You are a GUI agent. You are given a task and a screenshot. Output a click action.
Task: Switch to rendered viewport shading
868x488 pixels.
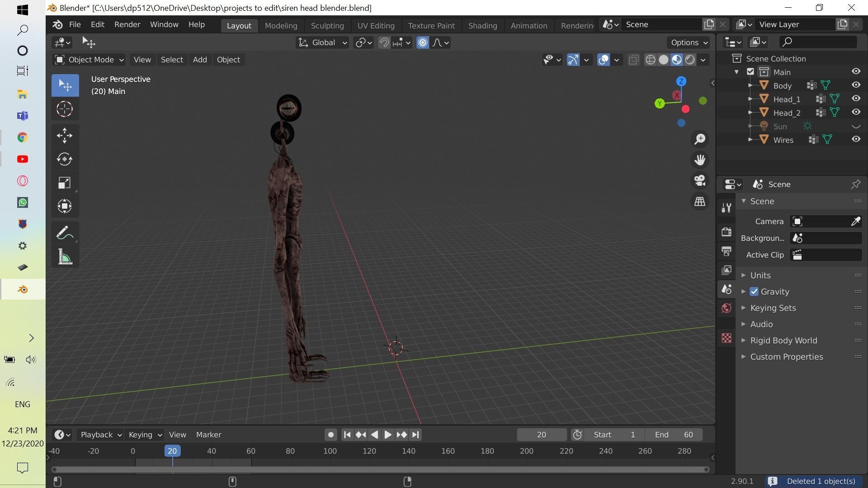pyautogui.click(x=690, y=60)
